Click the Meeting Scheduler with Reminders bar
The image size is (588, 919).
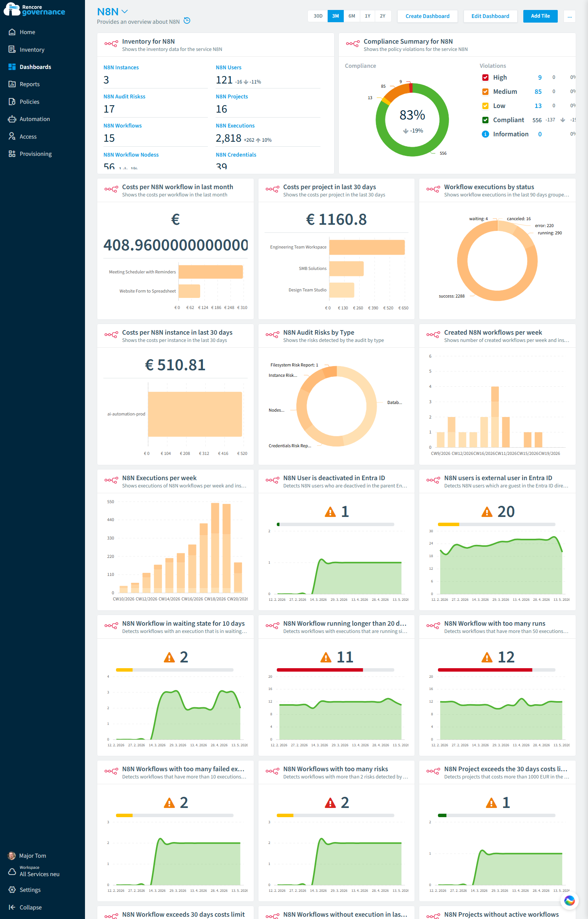211,272
